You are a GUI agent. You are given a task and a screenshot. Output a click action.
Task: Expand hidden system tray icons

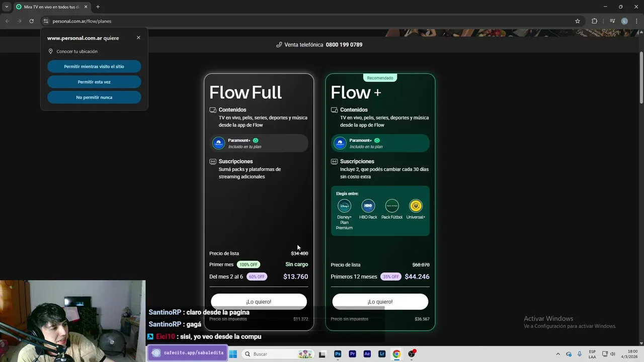557,354
